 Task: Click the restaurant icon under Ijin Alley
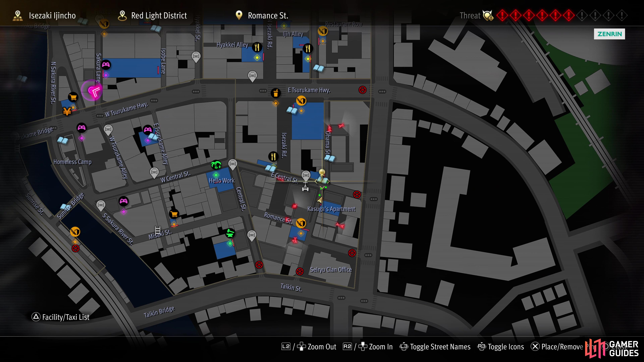click(x=308, y=48)
